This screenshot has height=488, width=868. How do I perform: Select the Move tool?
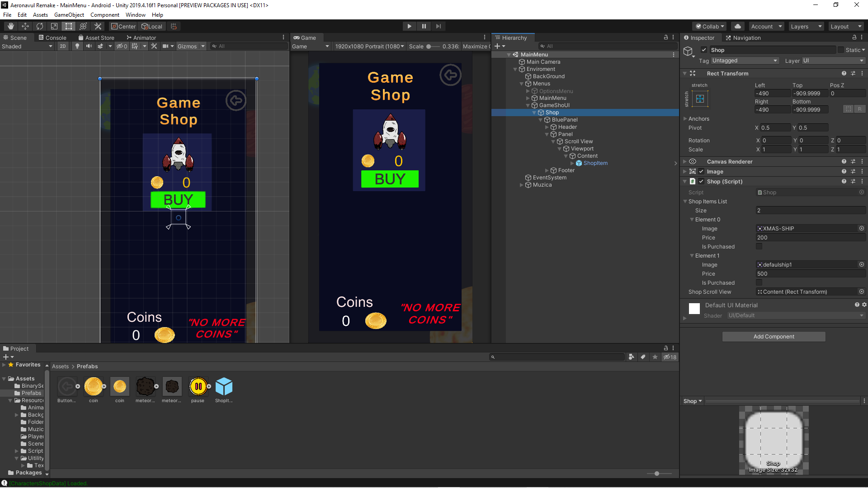point(25,26)
